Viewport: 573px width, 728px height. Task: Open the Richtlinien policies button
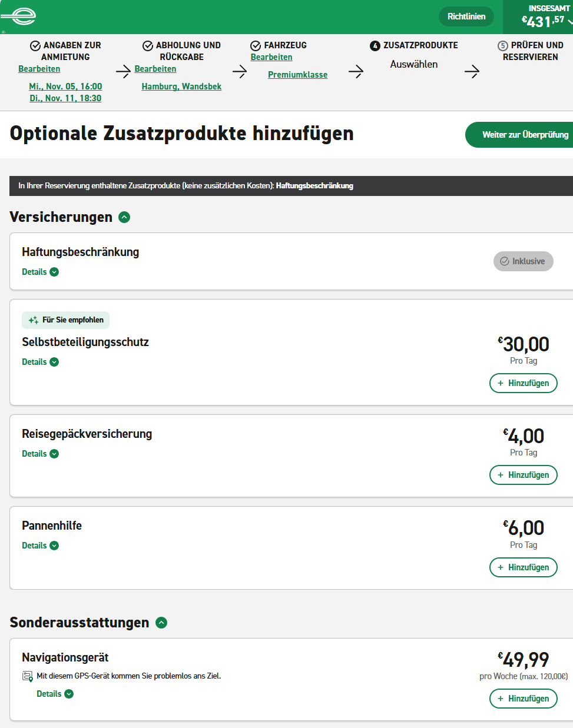tap(466, 16)
